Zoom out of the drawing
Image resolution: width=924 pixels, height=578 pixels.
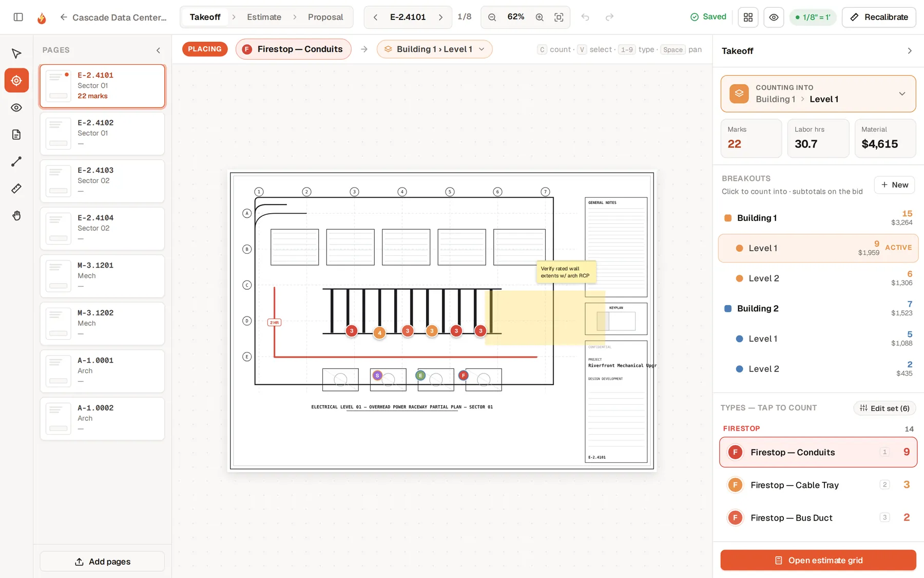pos(492,17)
